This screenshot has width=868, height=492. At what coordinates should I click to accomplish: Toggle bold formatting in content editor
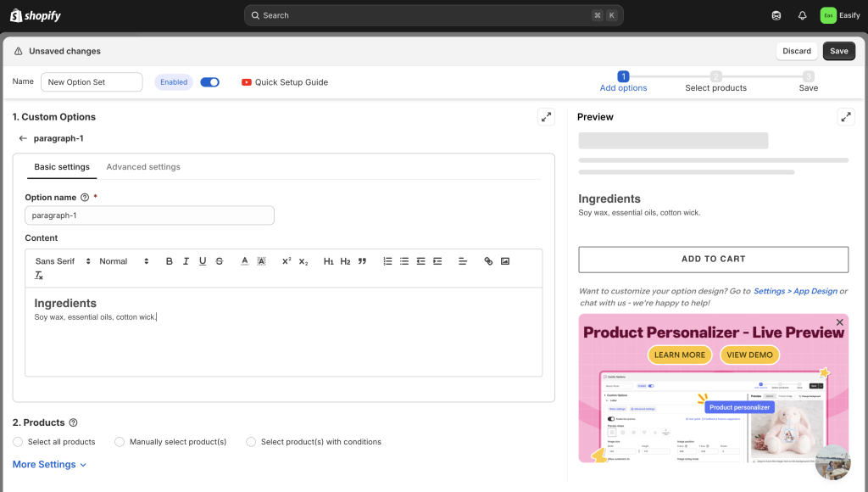click(x=170, y=261)
